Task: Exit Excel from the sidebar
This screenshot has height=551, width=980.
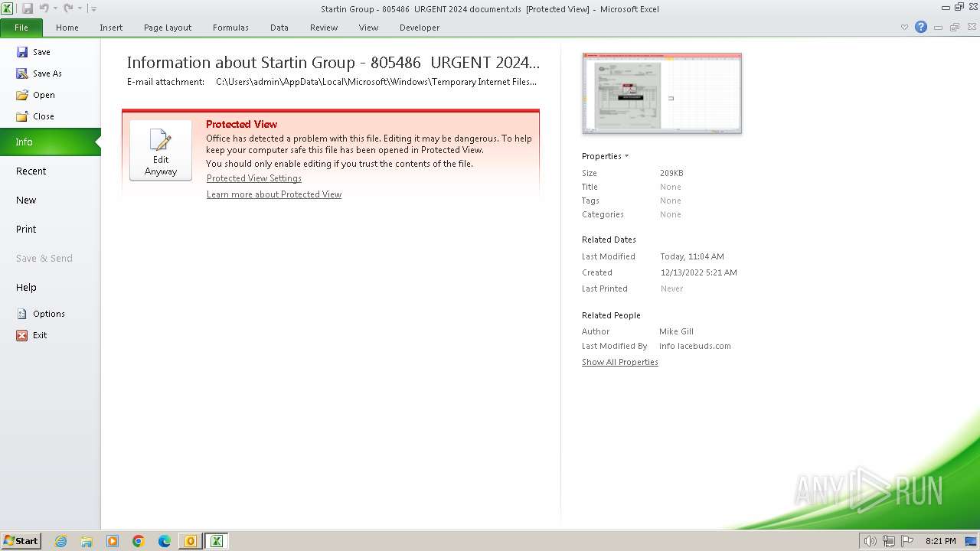Action: [31, 335]
